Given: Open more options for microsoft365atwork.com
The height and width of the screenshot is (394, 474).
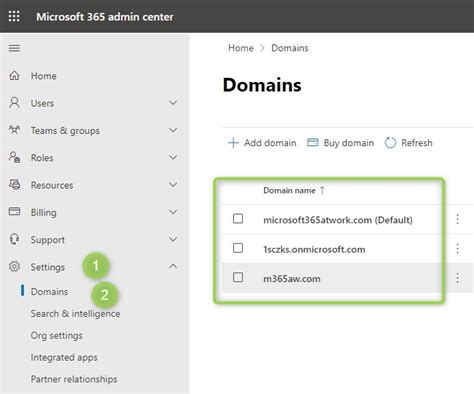Looking at the screenshot, I should point(457,219).
